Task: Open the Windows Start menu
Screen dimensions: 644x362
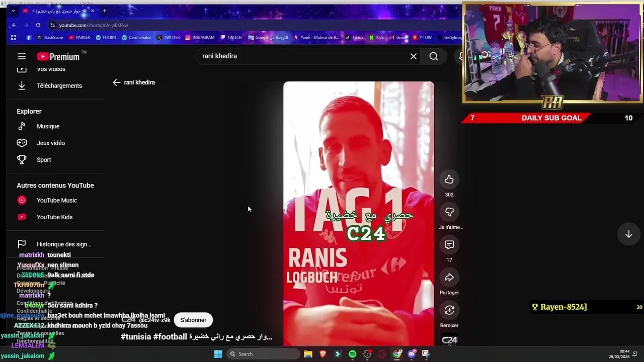Action: point(218,354)
